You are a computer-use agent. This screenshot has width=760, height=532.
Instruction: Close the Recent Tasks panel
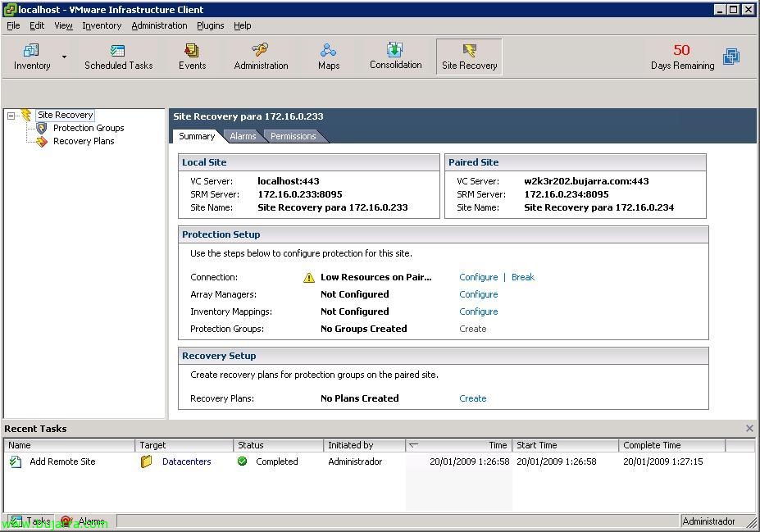tap(749, 429)
